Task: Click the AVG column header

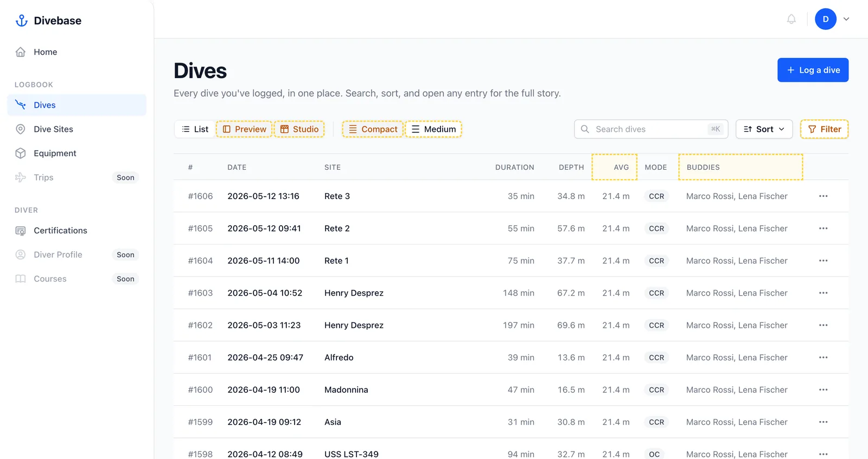Action: click(x=615, y=167)
